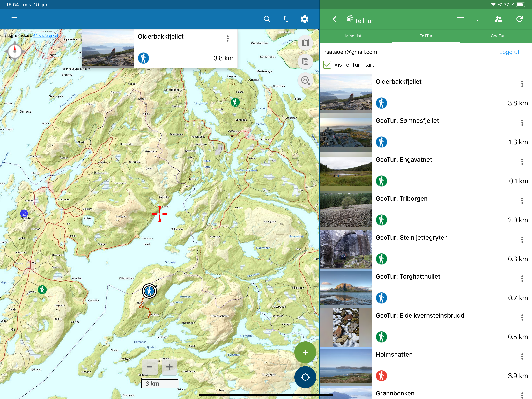Toggle 2x map magnification

click(x=305, y=80)
